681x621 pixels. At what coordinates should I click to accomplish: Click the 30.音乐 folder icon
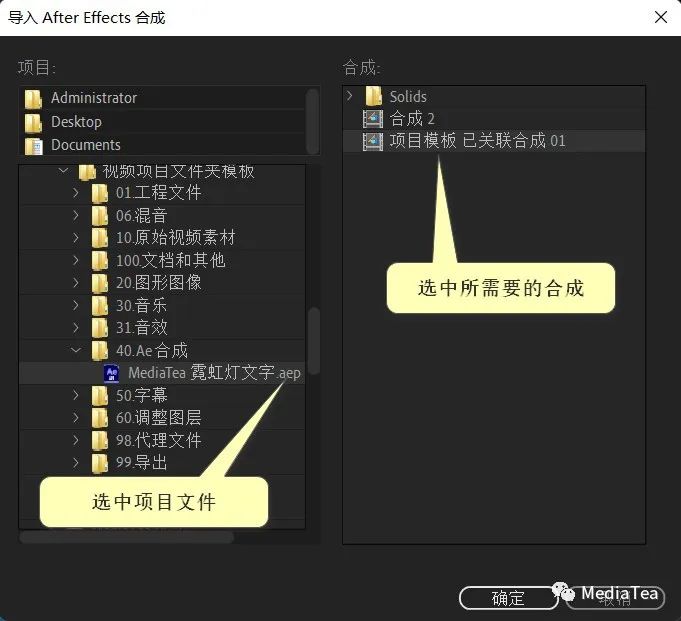[x=99, y=306]
